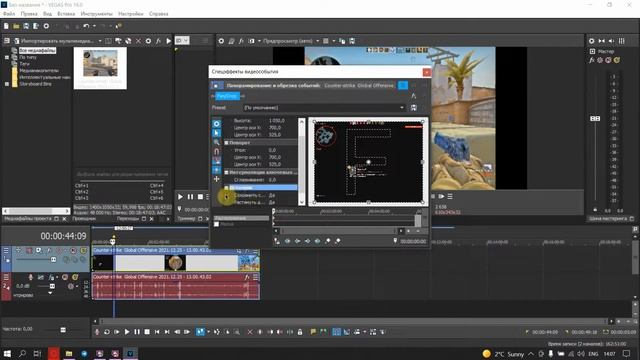Click the video track level slider handle

point(53,260)
